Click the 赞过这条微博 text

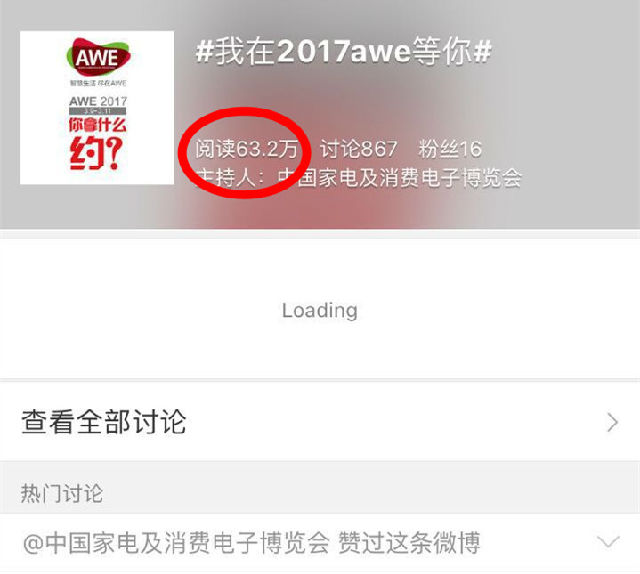coord(409,543)
